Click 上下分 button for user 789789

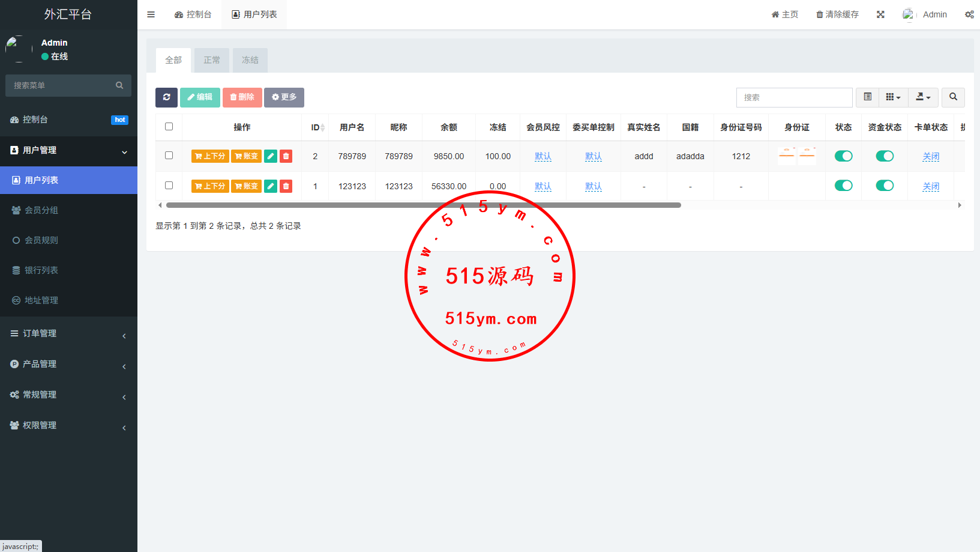point(210,156)
